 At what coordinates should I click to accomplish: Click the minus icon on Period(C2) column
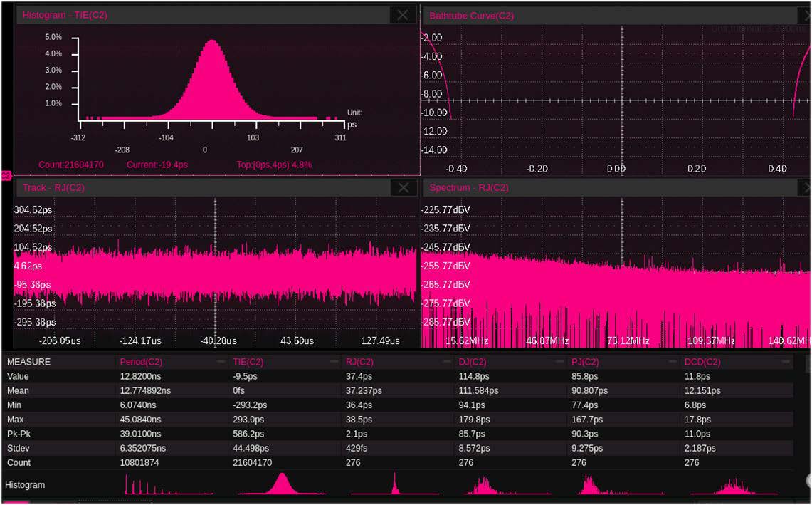[221, 362]
